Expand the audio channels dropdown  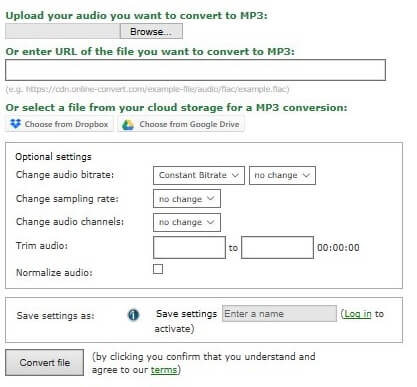pos(187,222)
